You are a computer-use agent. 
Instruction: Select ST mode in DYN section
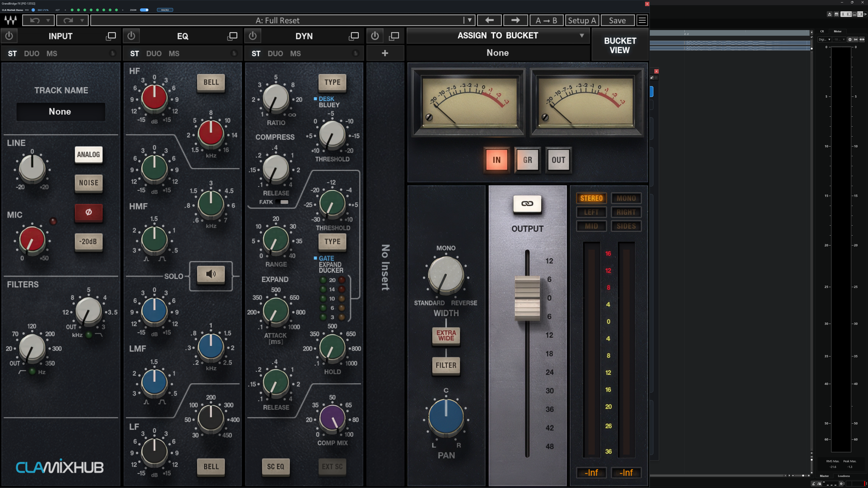coord(256,54)
